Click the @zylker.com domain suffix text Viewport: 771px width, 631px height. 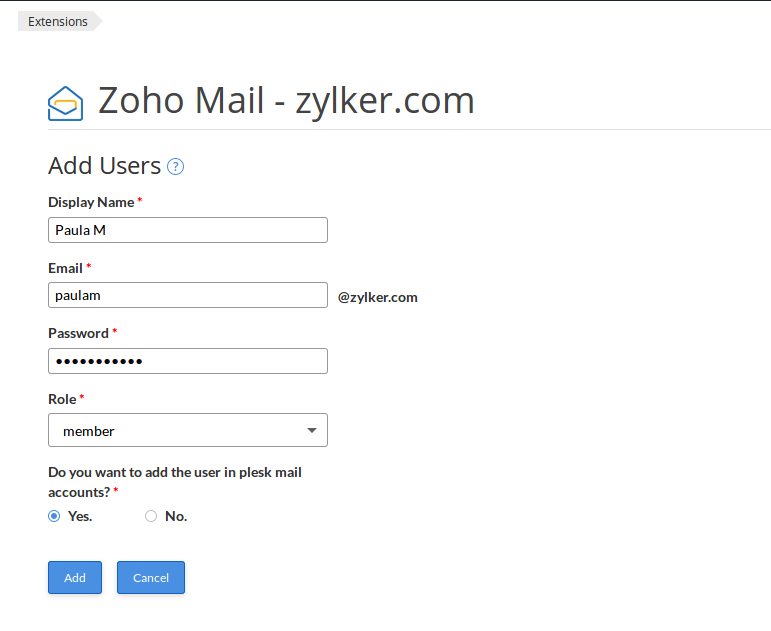tap(378, 297)
